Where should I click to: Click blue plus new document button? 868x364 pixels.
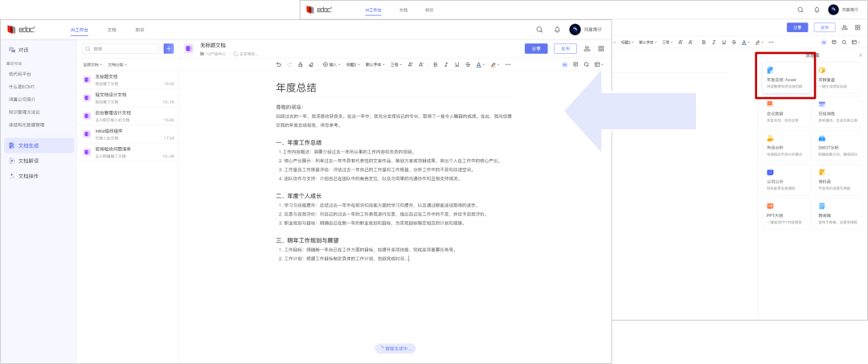pos(169,49)
